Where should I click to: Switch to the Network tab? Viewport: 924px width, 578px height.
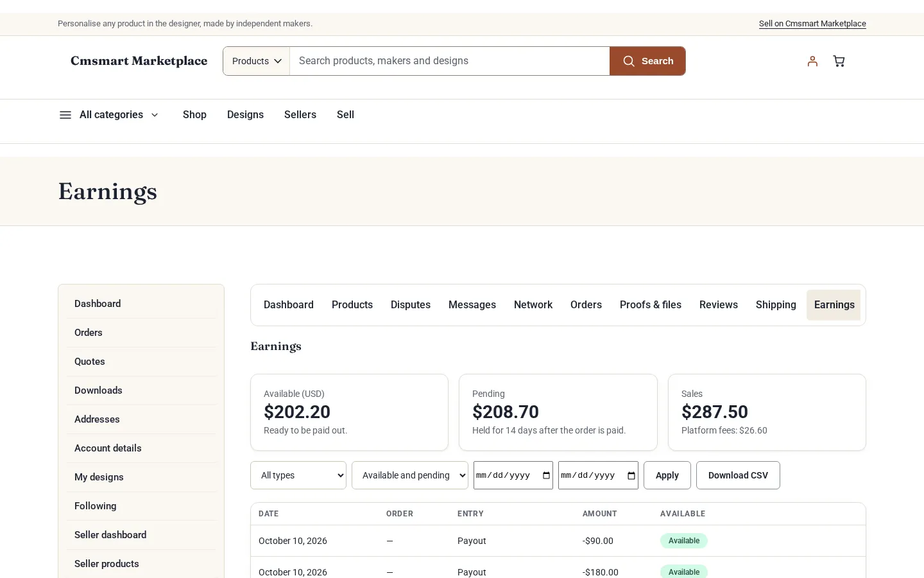coord(533,305)
